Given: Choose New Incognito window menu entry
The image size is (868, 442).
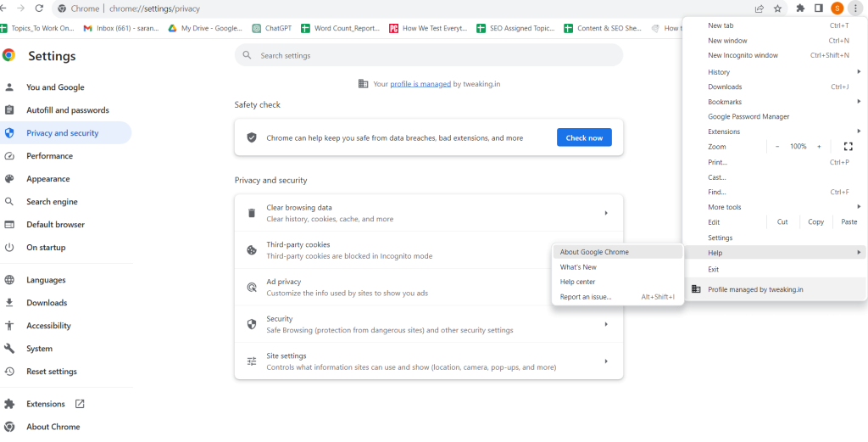Looking at the screenshot, I should point(743,55).
